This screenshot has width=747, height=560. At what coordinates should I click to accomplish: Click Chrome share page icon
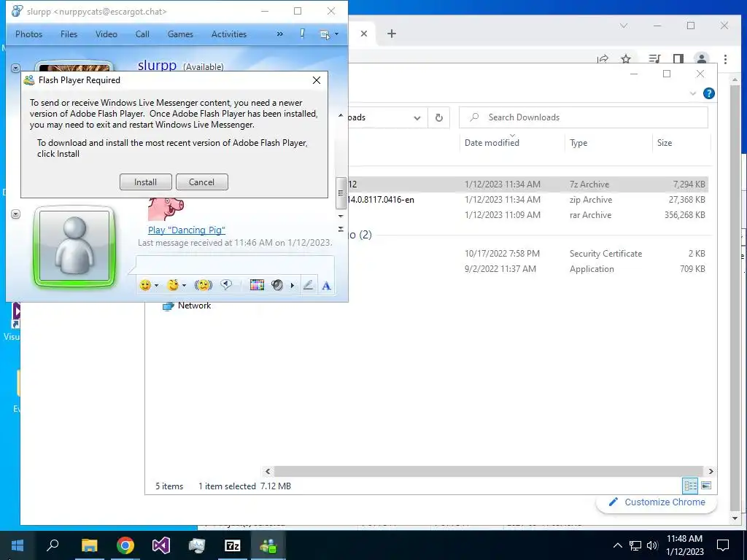point(603,59)
